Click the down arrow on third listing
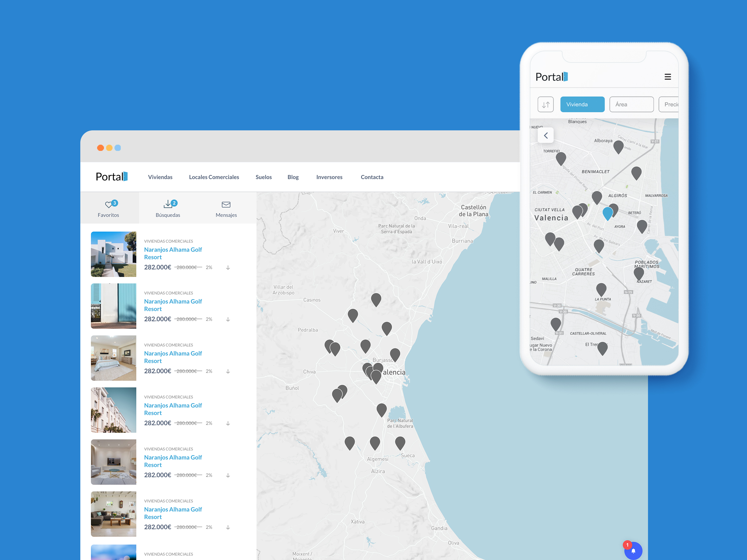 228,371
